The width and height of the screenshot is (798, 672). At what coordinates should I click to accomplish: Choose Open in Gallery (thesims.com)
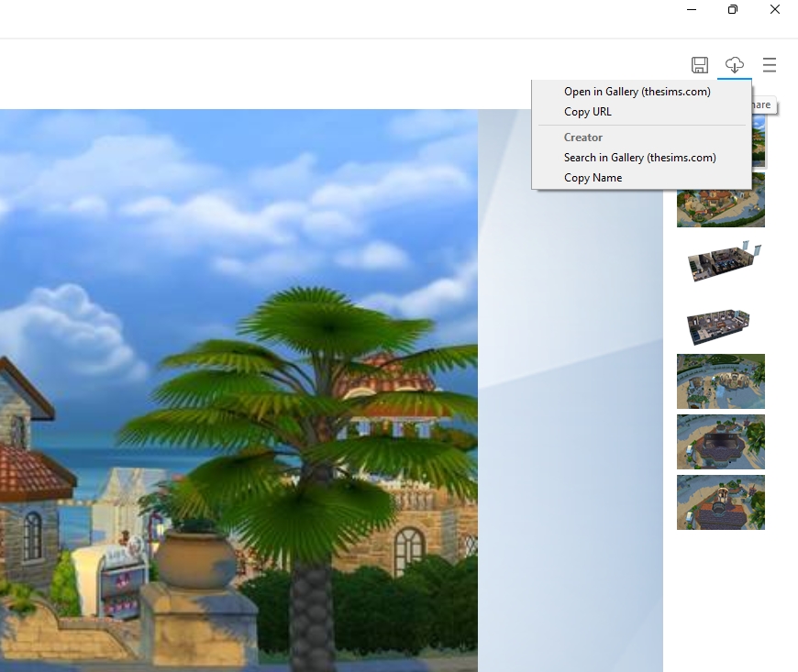coord(637,92)
